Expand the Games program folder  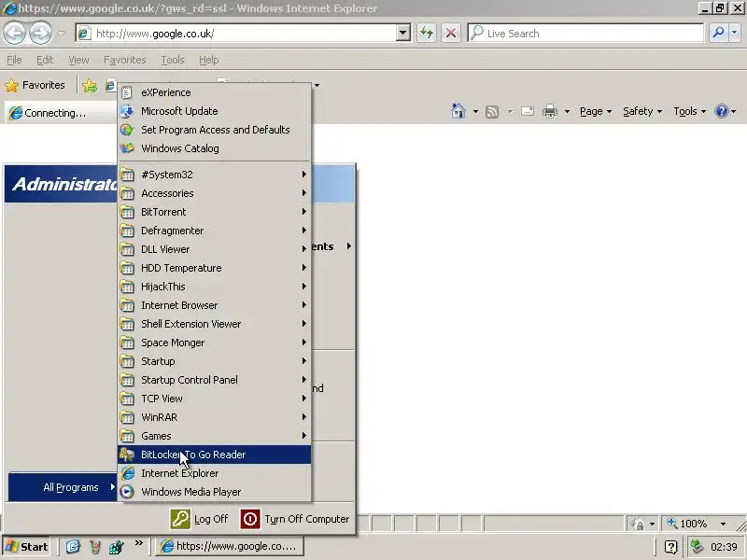click(214, 436)
